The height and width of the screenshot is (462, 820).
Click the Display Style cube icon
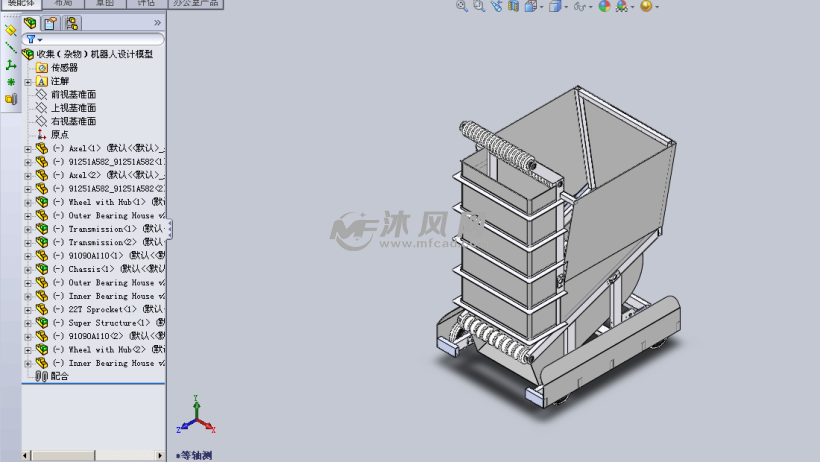point(555,6)
